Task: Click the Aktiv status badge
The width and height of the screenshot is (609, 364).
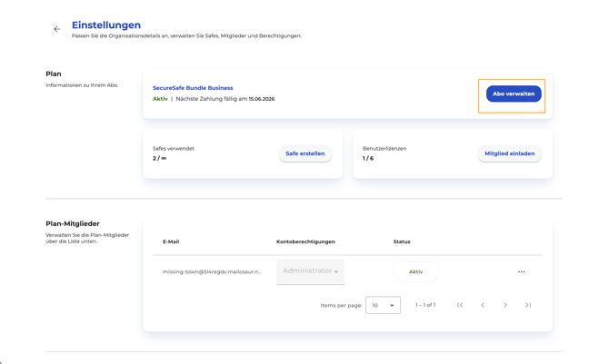Action: [415, 271]
